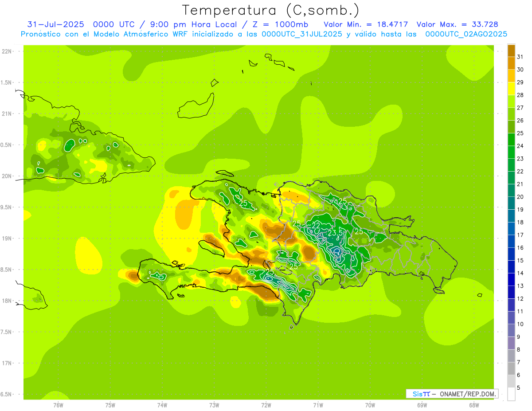532x411 pixels.
Task: Click the '70W' longitude axis label
Action: (370, 405)
